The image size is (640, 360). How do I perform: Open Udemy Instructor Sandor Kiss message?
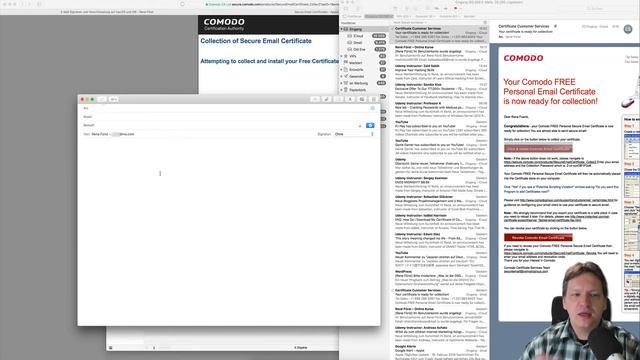440,91
